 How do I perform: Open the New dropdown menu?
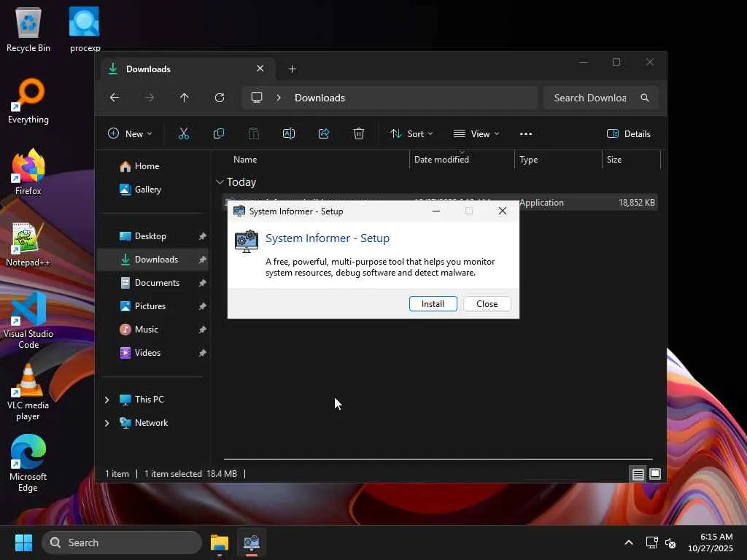130,133
